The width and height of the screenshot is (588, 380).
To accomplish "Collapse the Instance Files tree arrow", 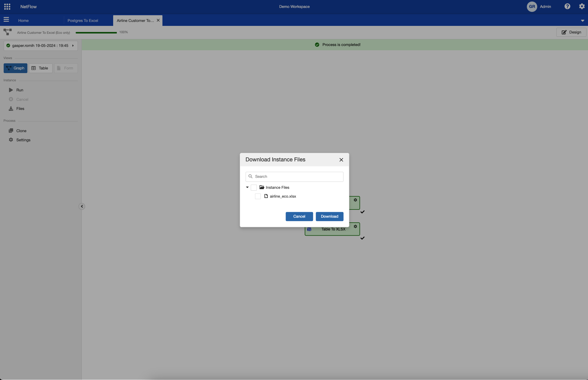I will [x=247, y=188].
